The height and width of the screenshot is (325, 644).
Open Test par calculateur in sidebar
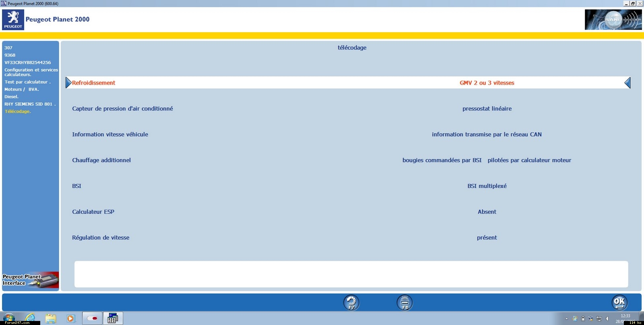click(x=27, y=82)
